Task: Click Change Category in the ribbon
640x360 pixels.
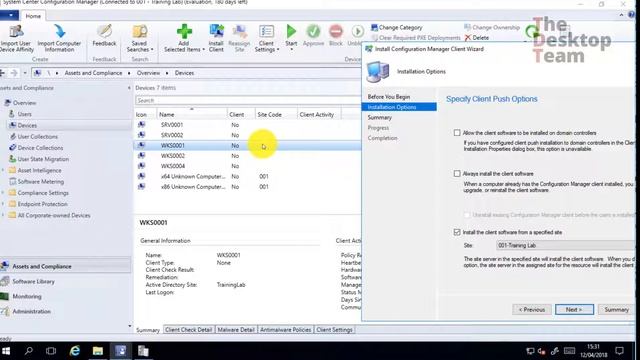Action: click(397, 27)
